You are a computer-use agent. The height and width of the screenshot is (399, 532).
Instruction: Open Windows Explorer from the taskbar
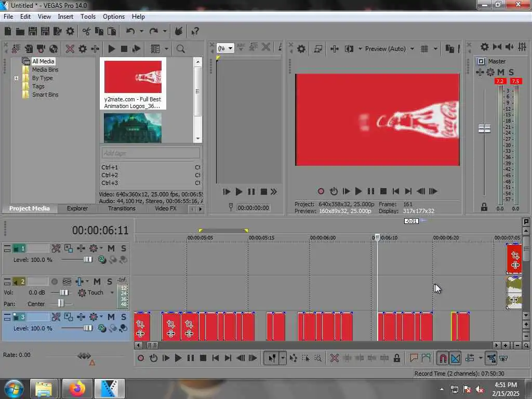44,389
